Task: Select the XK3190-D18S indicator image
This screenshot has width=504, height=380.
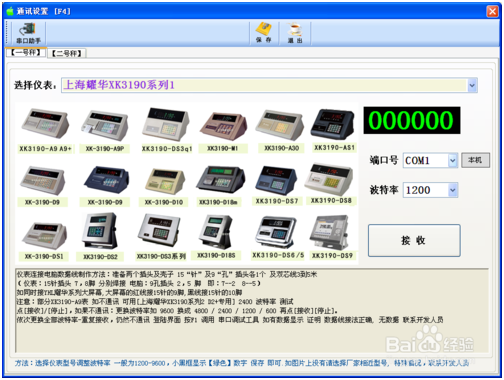Action: (216, 232)
